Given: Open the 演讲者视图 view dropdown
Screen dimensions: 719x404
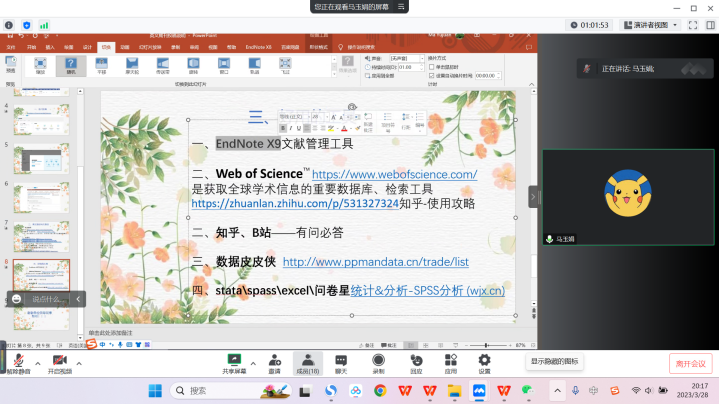Looking at the screenshot, I should point(674,24).
